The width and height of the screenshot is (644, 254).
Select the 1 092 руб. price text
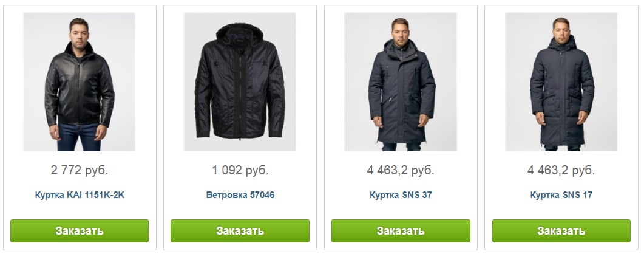click(240, 170)
